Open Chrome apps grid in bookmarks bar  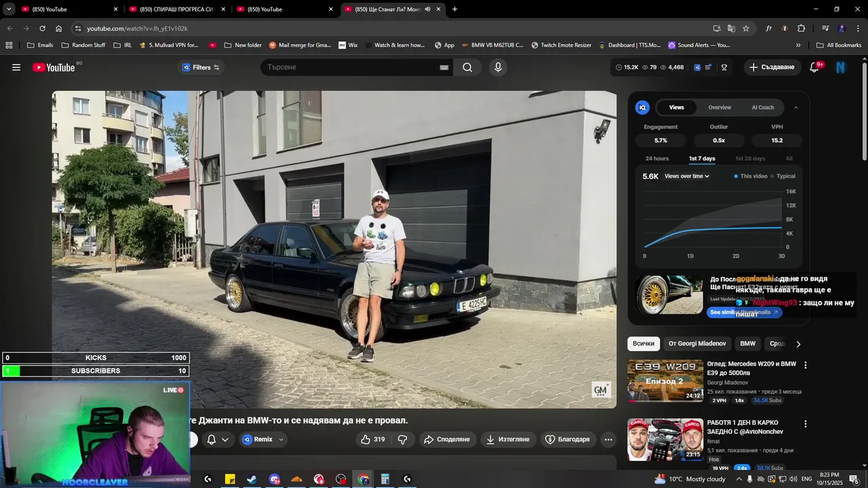(x=9, y=45)
